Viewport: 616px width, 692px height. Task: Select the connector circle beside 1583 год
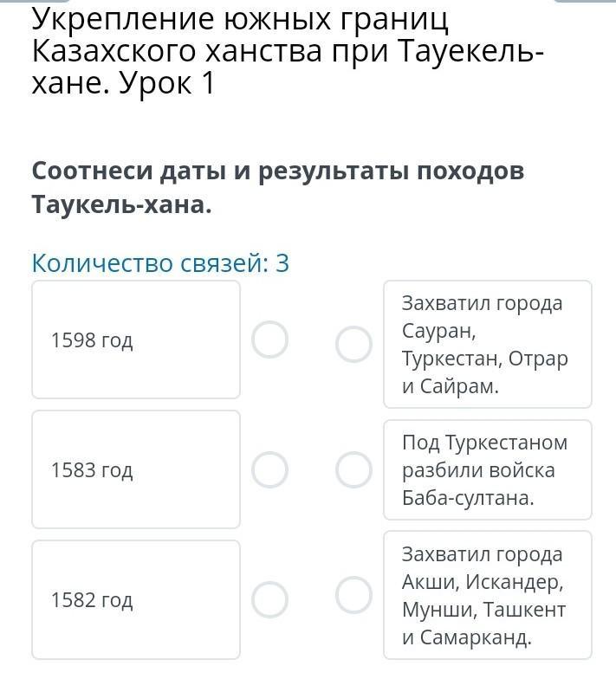click(x=269, y=469)
